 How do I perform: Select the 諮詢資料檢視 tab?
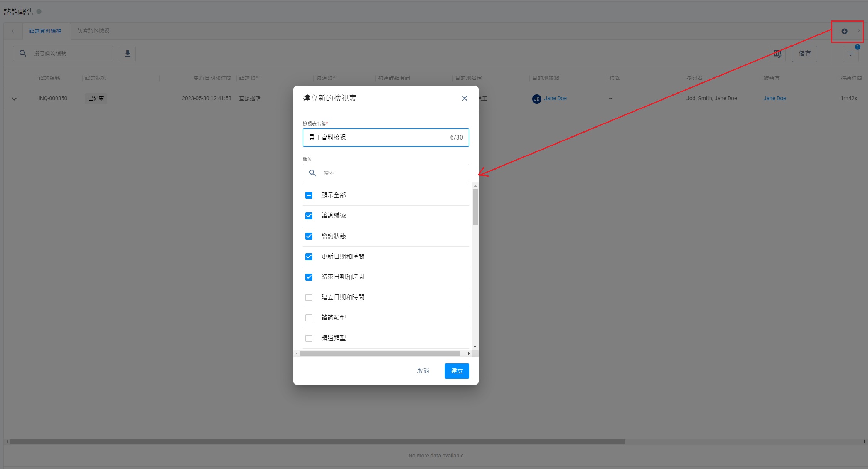coord(45,31)
